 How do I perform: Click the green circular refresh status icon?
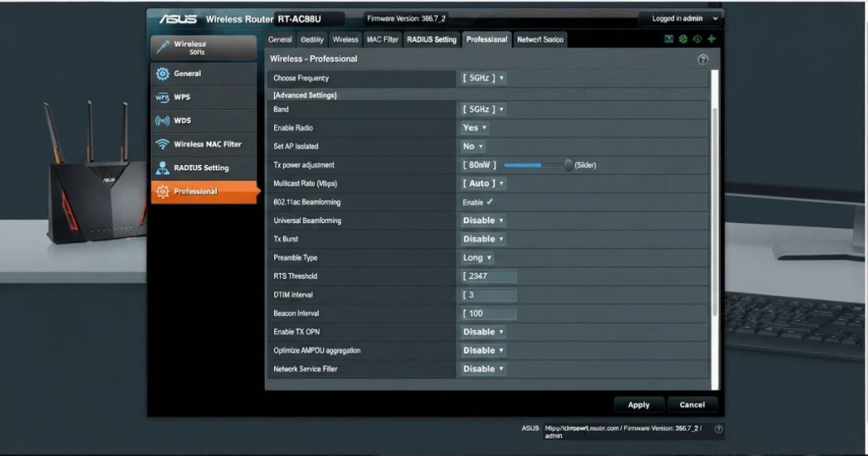[x=697, y=39]
